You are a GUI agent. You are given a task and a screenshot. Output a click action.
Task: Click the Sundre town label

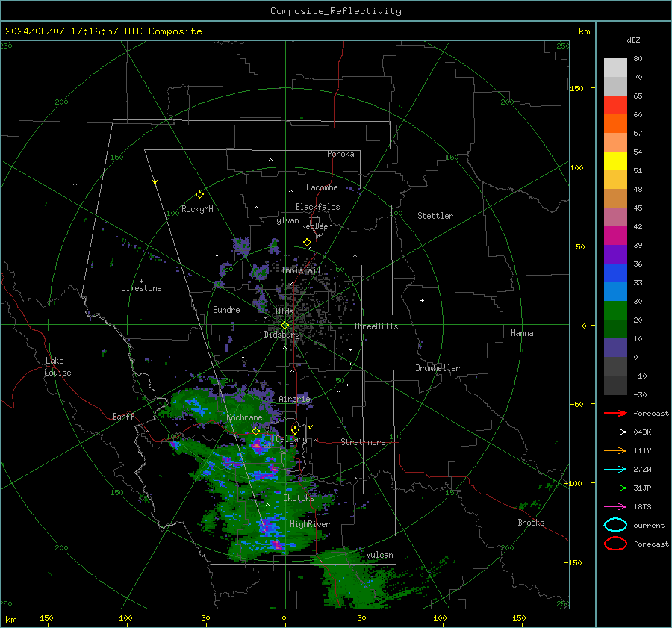coord(226,310)
